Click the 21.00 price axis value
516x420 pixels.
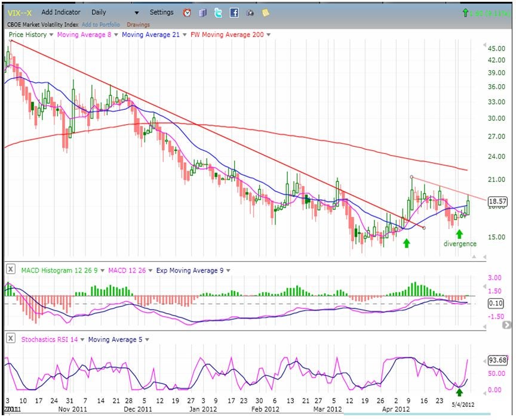pyautogui.click(x=496, y=180)
